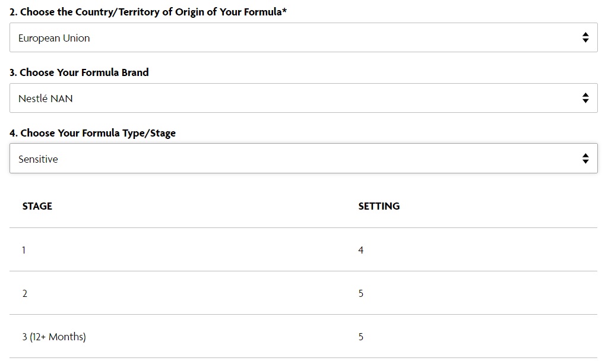Click the arrows icon in Sensitive select
605x364 pixels.
585,159
